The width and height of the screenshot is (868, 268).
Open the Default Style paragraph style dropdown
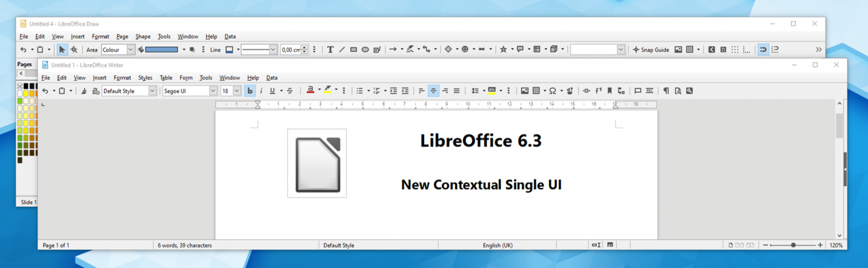(x=152, y=91)
